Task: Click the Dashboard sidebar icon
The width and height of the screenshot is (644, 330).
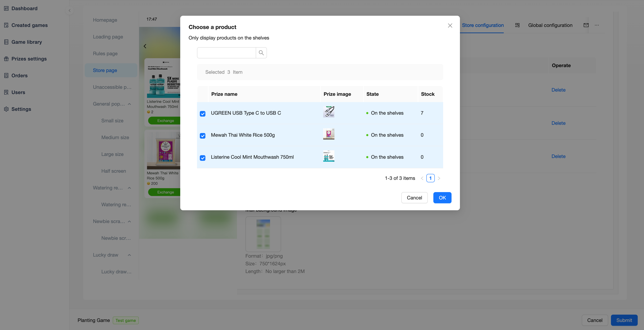Action: click(6, 9)
